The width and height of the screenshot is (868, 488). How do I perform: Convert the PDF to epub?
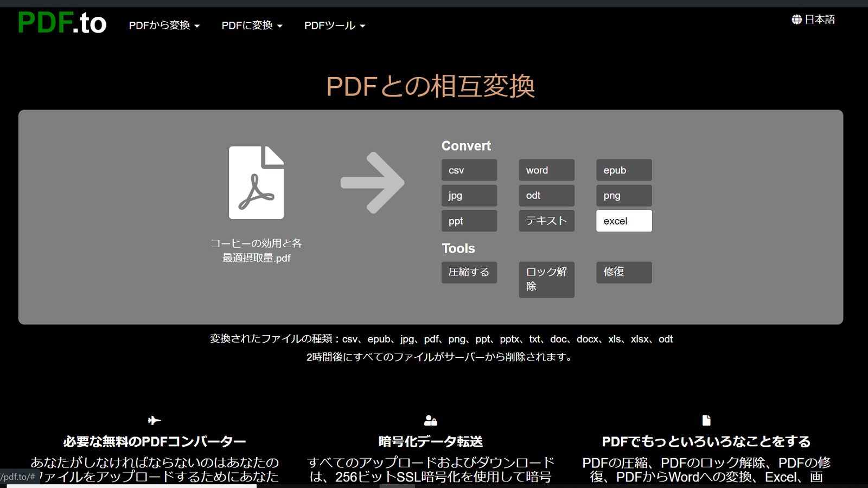coord(624,170)
